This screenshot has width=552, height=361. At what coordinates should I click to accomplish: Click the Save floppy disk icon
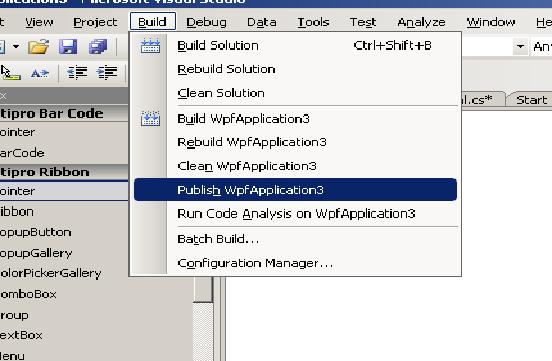click(68, 46)
